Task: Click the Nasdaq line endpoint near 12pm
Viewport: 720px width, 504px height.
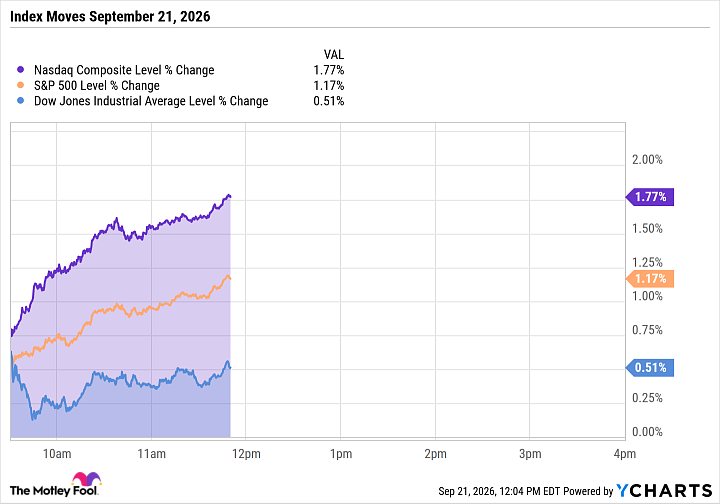Action: [230, 196]
